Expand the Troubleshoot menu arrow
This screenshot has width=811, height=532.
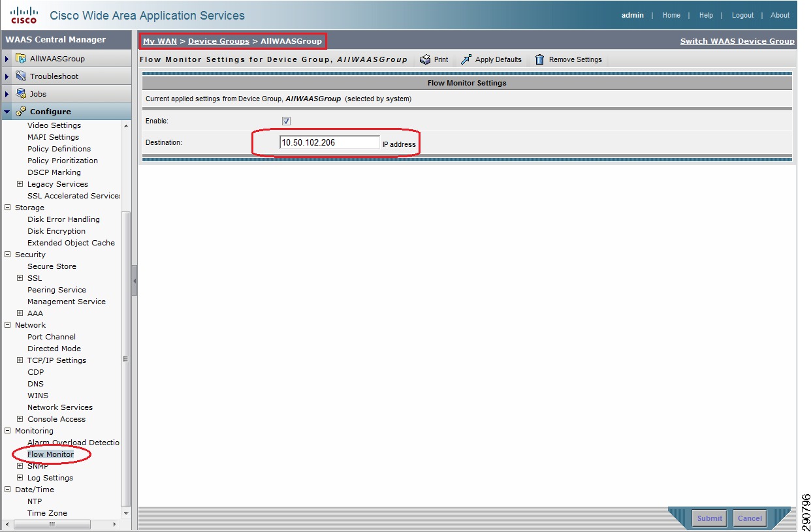pyautogui.click(x=7, y=76)
